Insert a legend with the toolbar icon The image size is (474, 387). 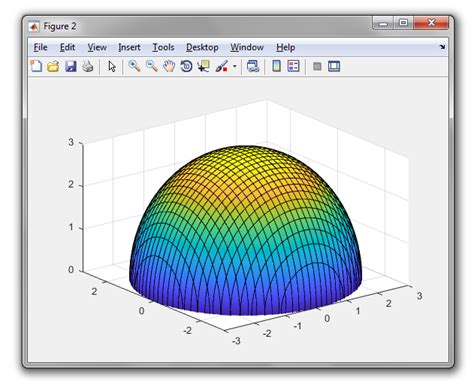293,66
